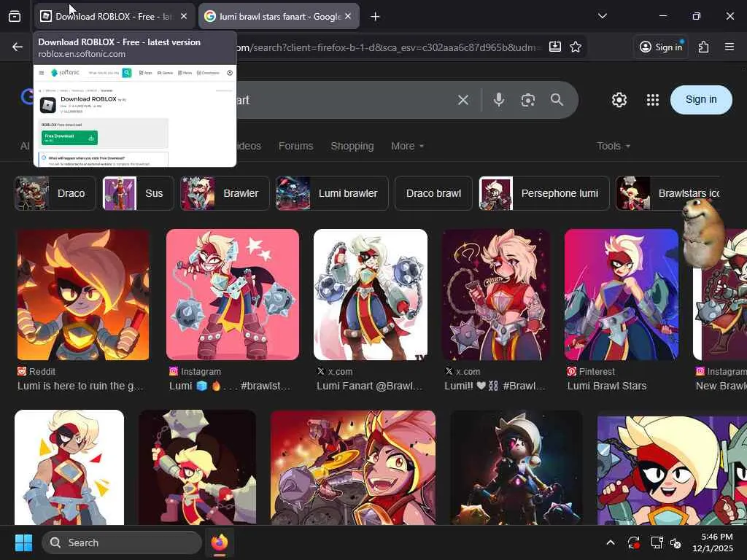Switch to the Shopping search tab

click(352, 146)
